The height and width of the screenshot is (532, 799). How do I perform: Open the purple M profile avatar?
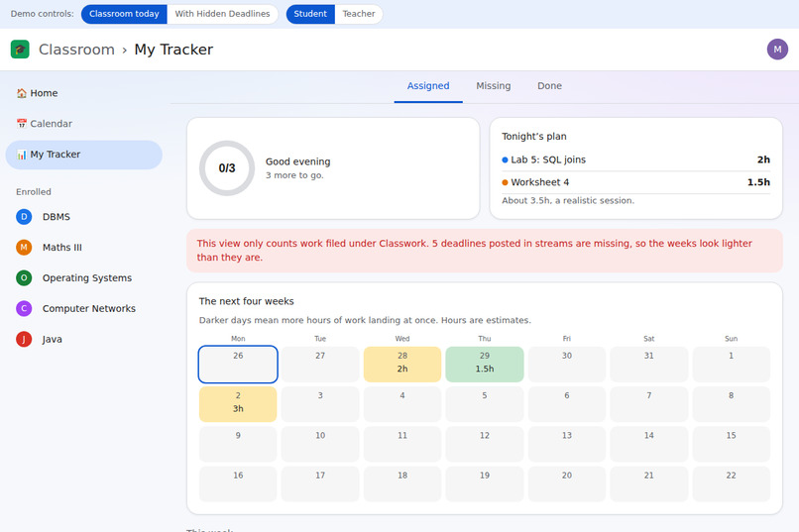(777, 50)
